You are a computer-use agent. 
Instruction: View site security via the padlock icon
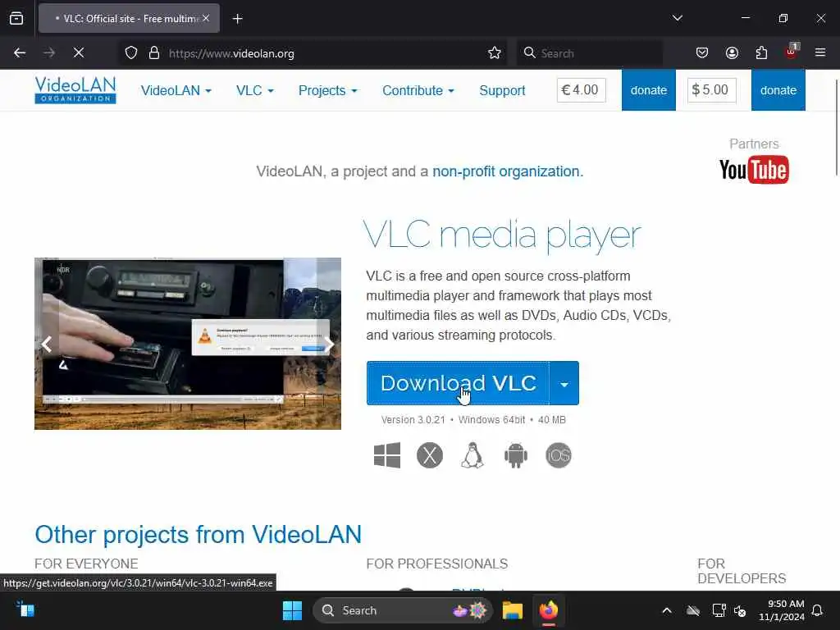click(154, 53)
